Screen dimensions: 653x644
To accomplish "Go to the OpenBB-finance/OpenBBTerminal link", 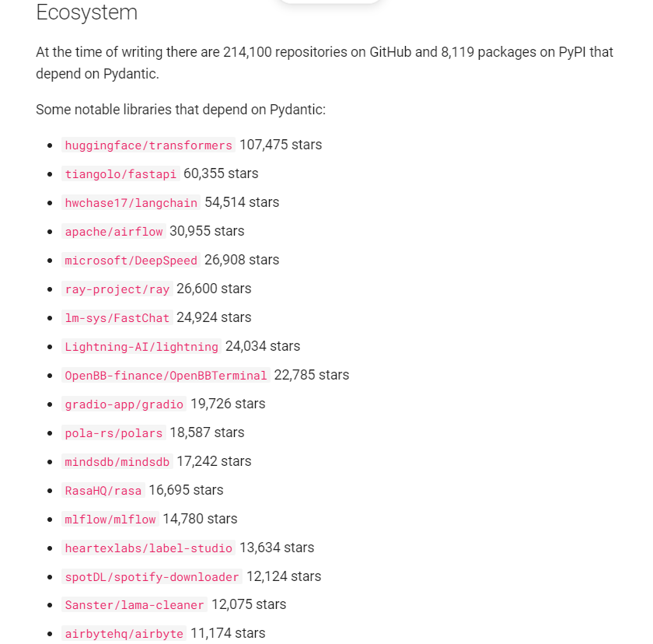I will click(x=166, y=376).
